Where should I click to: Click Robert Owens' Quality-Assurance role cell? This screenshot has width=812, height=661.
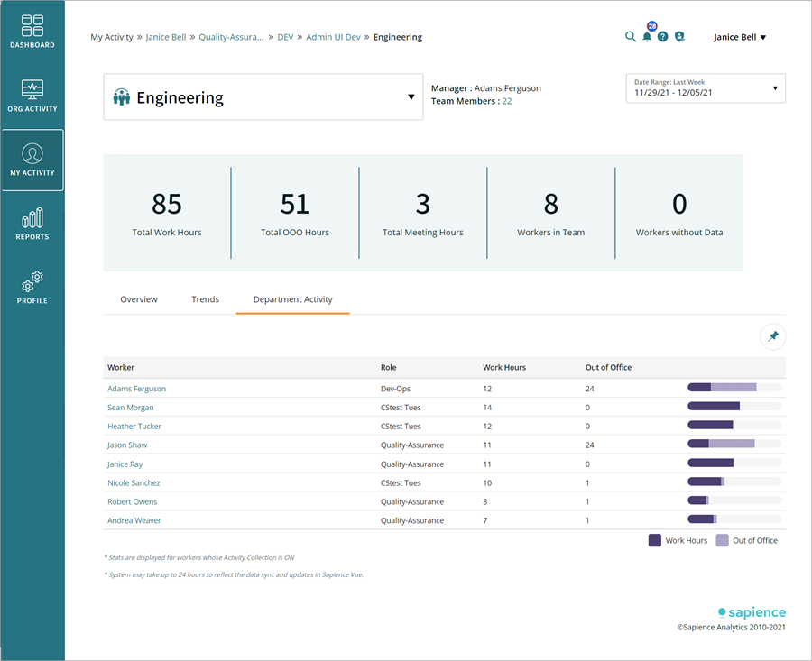coord(411,501)
